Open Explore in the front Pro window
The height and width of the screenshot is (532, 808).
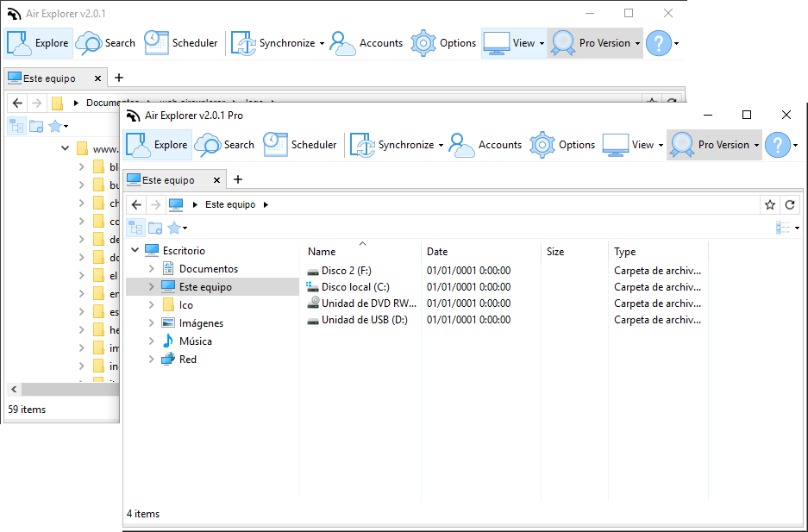coord(157,145)
